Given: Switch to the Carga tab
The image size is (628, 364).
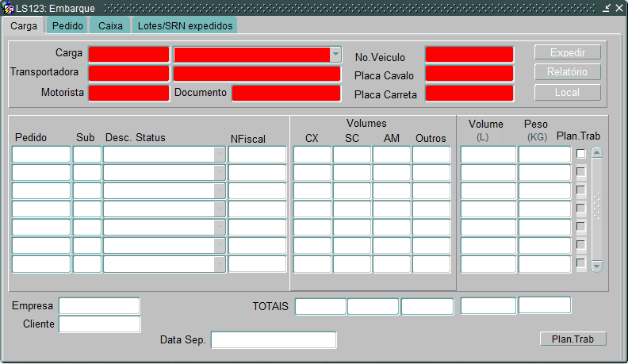Looking at the screenshot, I should click(24, 25).
